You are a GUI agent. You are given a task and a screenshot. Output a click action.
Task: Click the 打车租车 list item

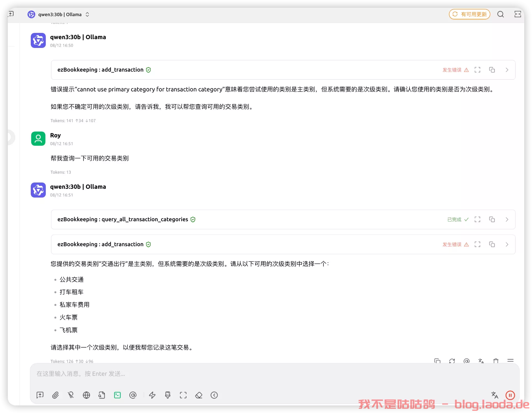click(71, 292)
